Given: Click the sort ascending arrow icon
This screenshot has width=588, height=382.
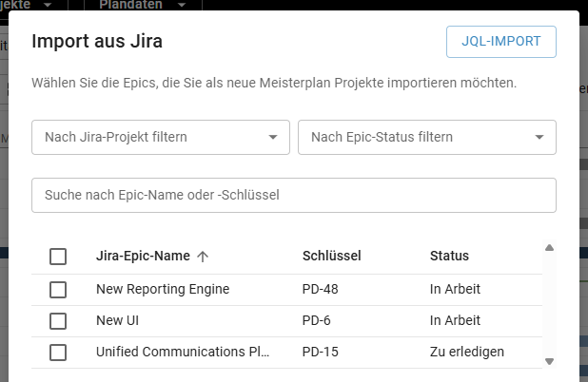Looking at the screenshot, I should [203, 257].
